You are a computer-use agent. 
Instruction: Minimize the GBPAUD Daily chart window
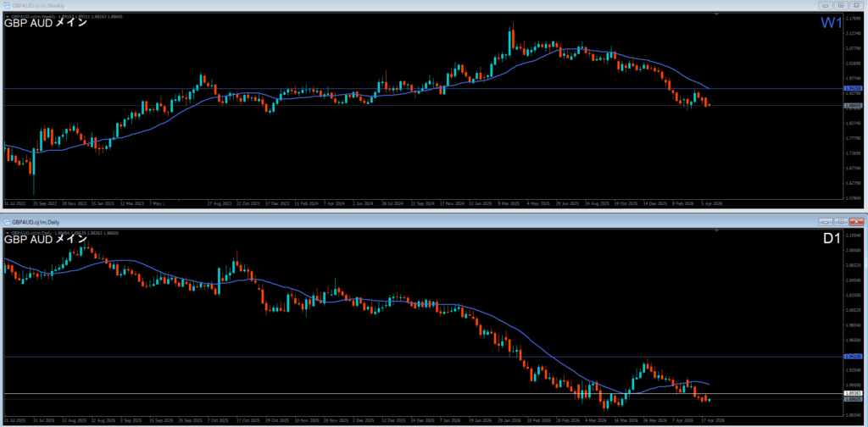826,221
